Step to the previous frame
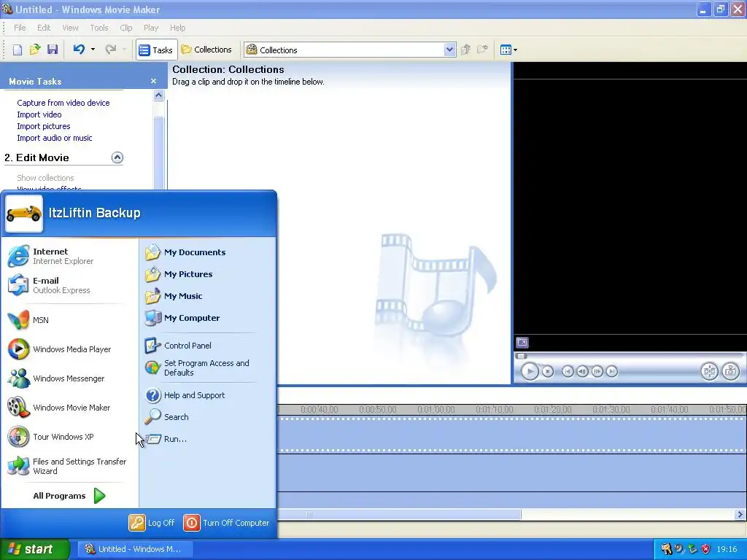The width and height of the screenshot is (747, 560). coord(582,371)
